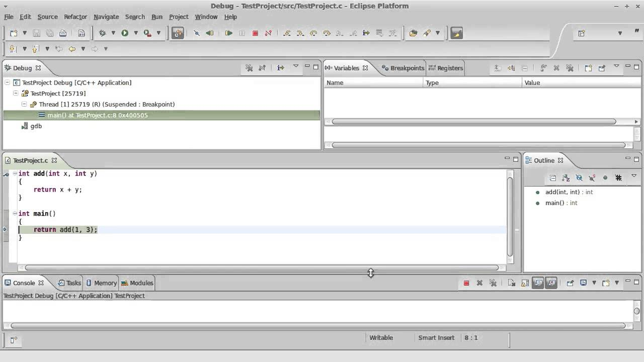Step Over the current statement
This screenshot has width=644, height=362.
pyautogui.click(x=300, y=33)
